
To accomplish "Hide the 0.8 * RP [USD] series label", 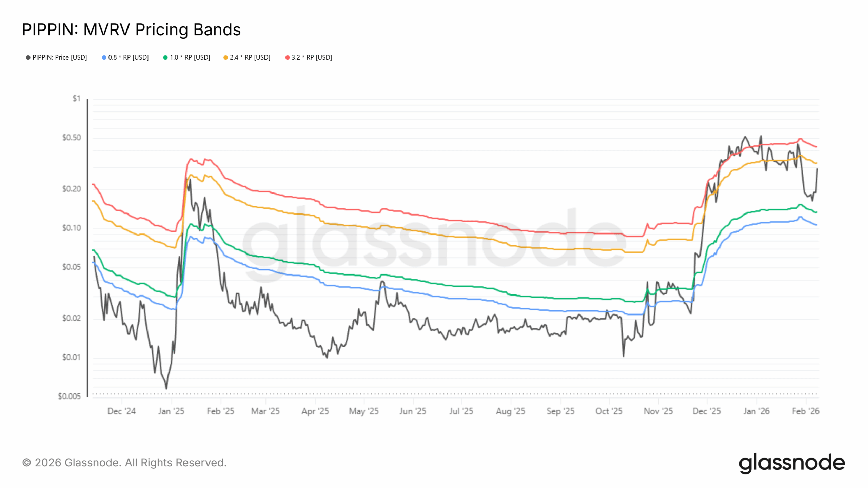I will tap(129, 58).
